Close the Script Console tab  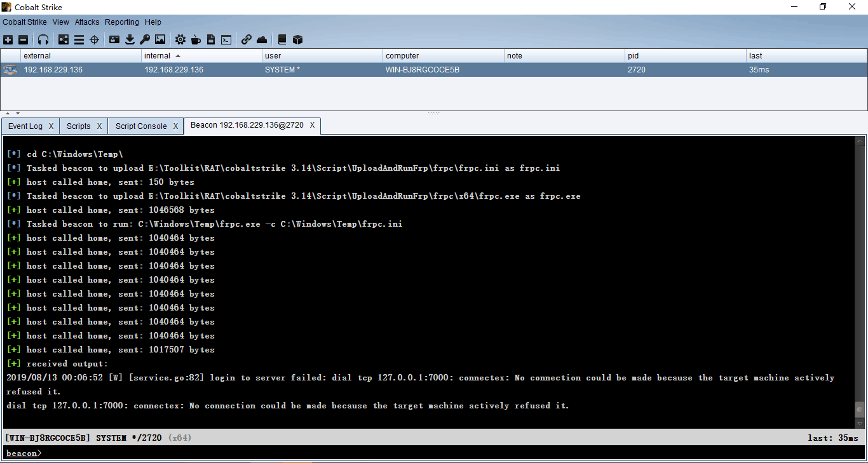coord(175,126)
